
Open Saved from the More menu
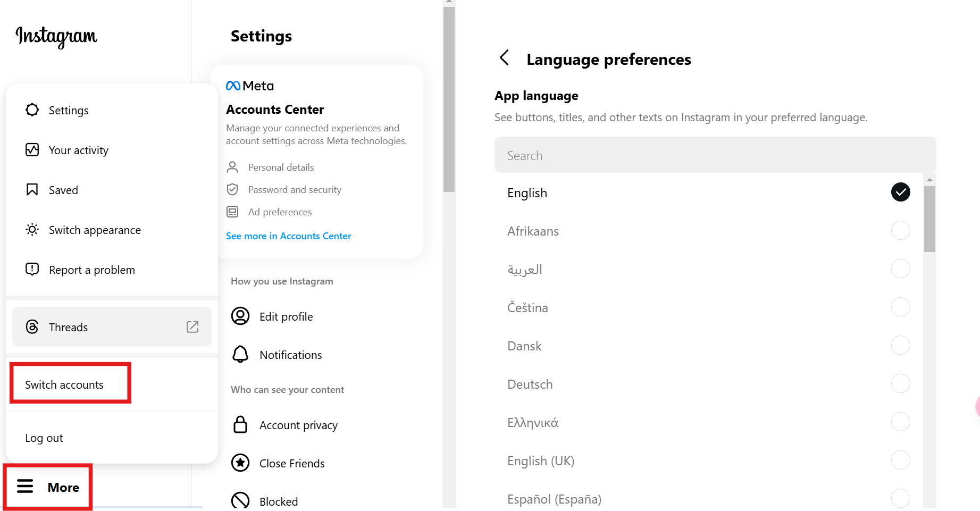63,190
